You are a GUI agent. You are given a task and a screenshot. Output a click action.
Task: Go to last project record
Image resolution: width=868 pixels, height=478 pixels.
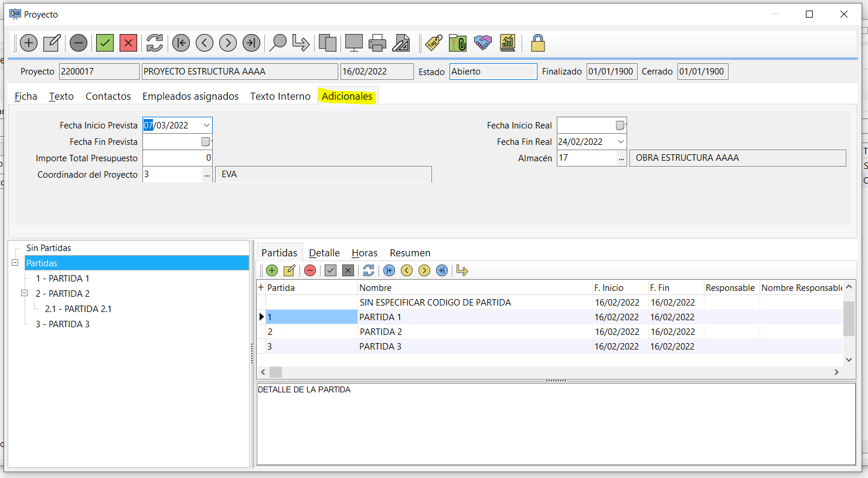251,43
